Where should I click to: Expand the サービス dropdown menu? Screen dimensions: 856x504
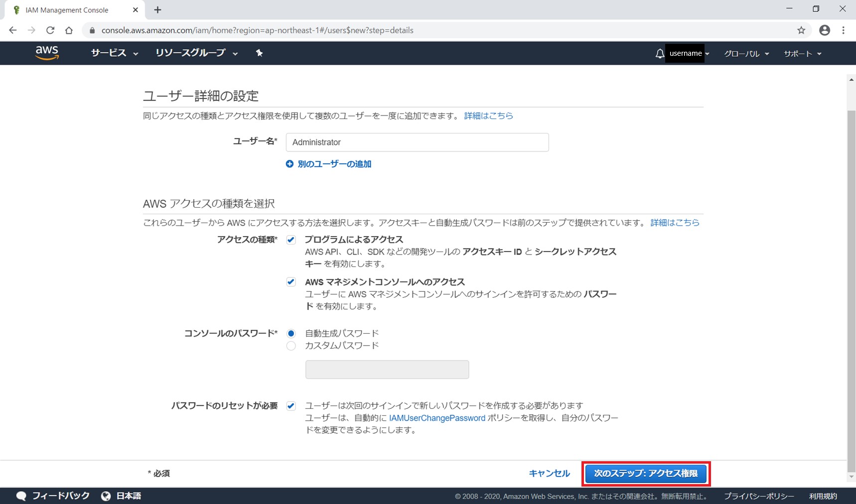pos(114,53)
